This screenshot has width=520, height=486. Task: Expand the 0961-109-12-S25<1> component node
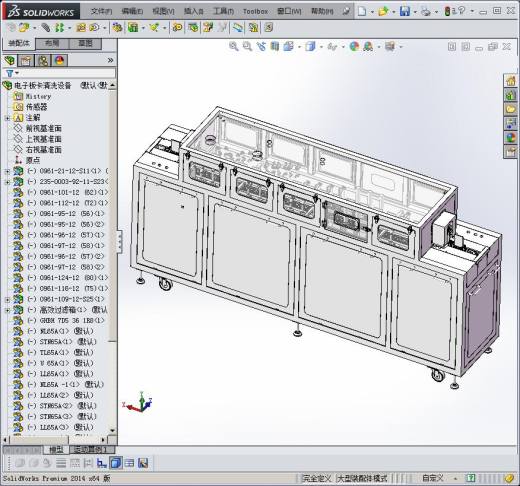[x=7, y=300]
